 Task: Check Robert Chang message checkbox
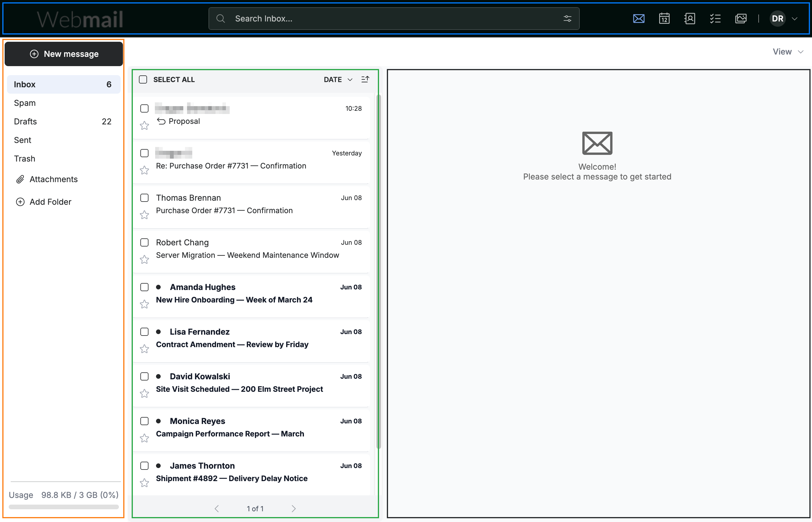click(x=144, y=242)
